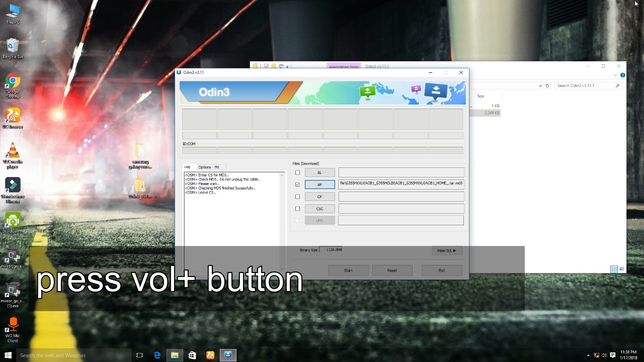Image resolution: width=644 pixels, height=362 pixels.
Task: Open WO Mic Client desktop shortcut
Action: [x=13, y=330]
